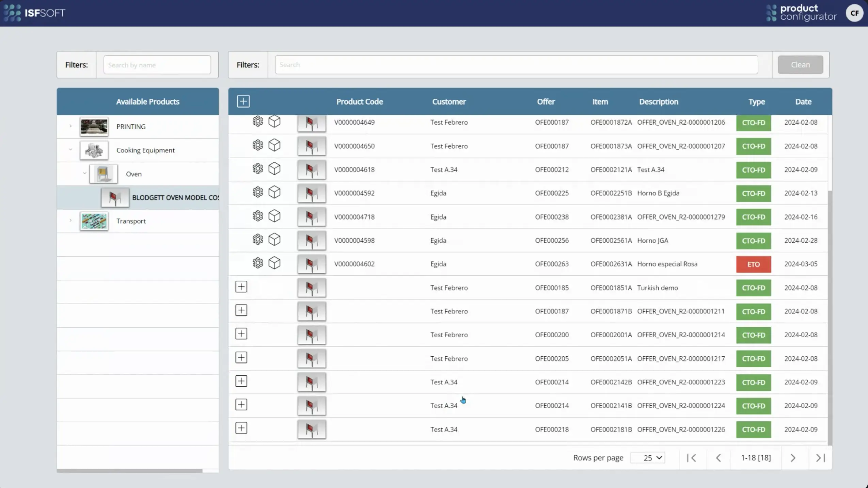868x488 pixels.
Task: Expand the PRINTING product category
Action: [x=70, y=126]
